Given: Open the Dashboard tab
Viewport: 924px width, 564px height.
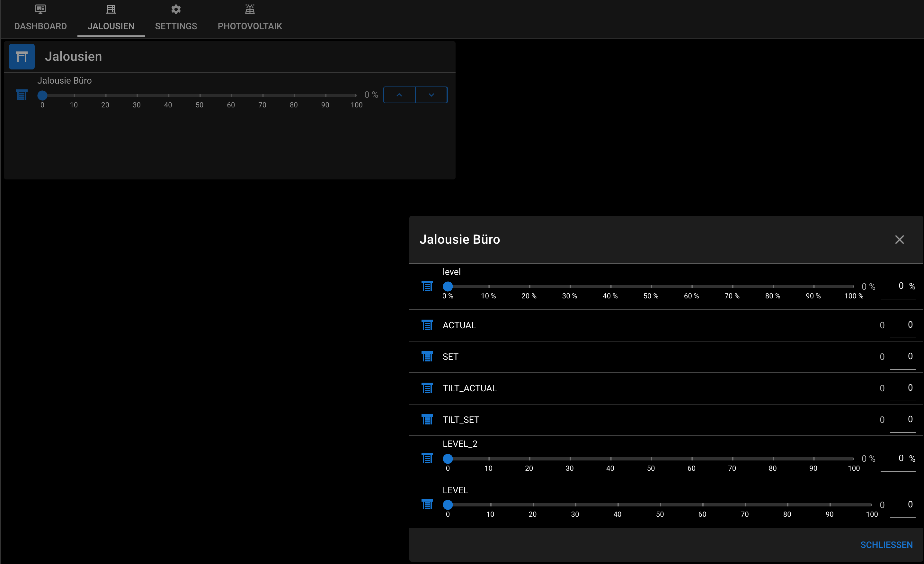Looking at the screenshot, I should click(40, 18).
